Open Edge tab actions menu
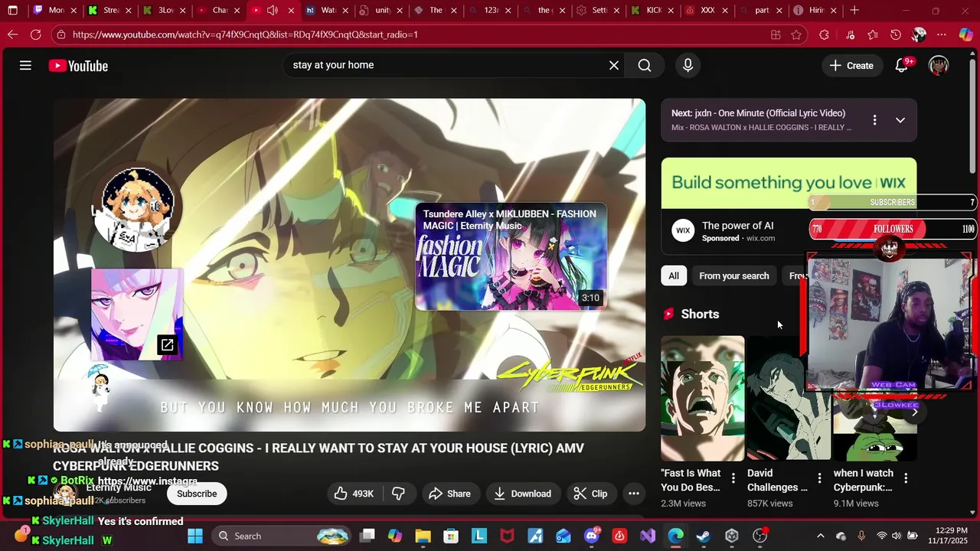The image size is (980, 551). click(x=13, y=11)
